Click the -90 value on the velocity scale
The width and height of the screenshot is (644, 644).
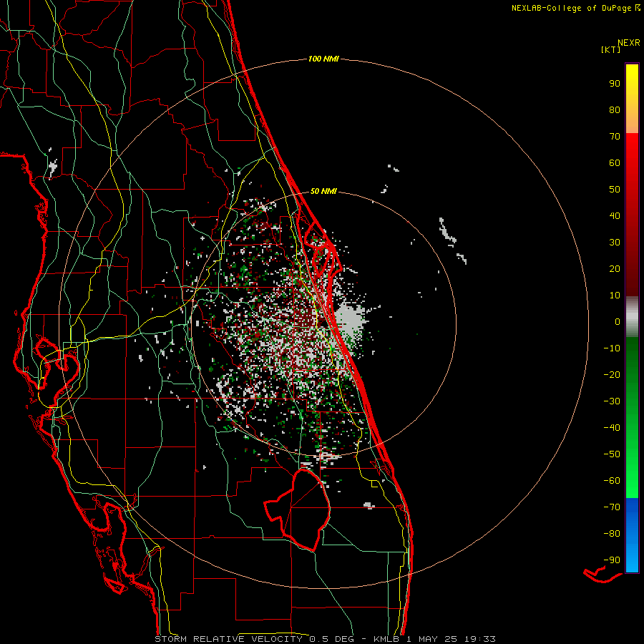point(612,560)
